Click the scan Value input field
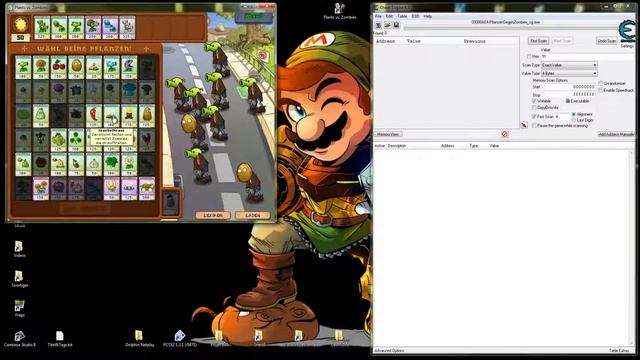Image resolution: width=640 pixels, height=360 pixels. point(587,56)
